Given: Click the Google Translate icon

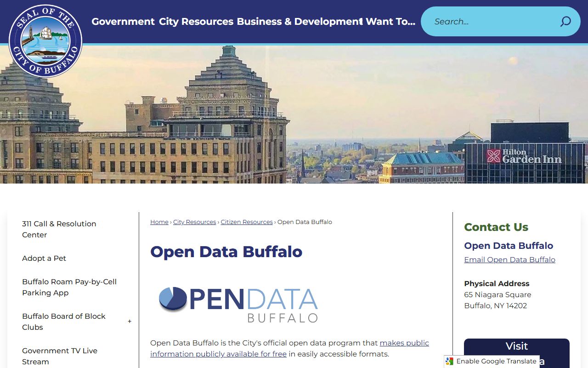Looking at the screenshot, I should coord(449,362).
